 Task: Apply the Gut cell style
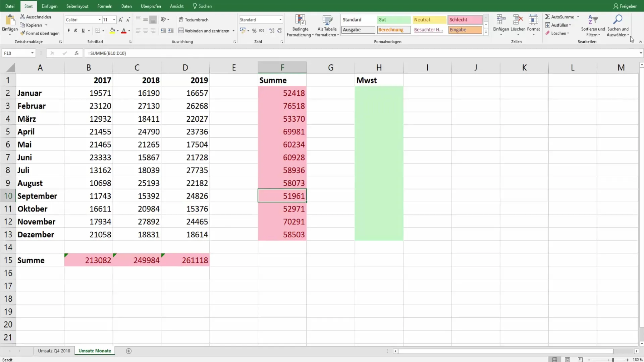tap(394, 20)
